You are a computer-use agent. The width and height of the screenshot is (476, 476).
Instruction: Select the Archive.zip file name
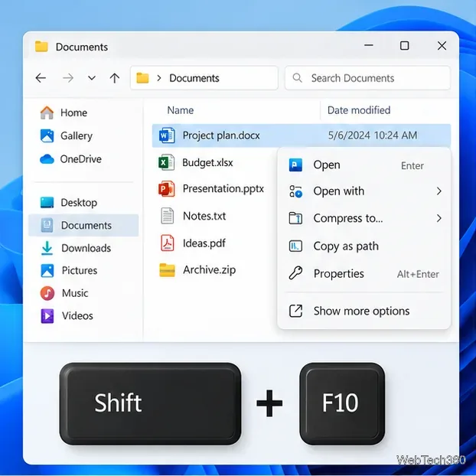[x=210, y=270]
